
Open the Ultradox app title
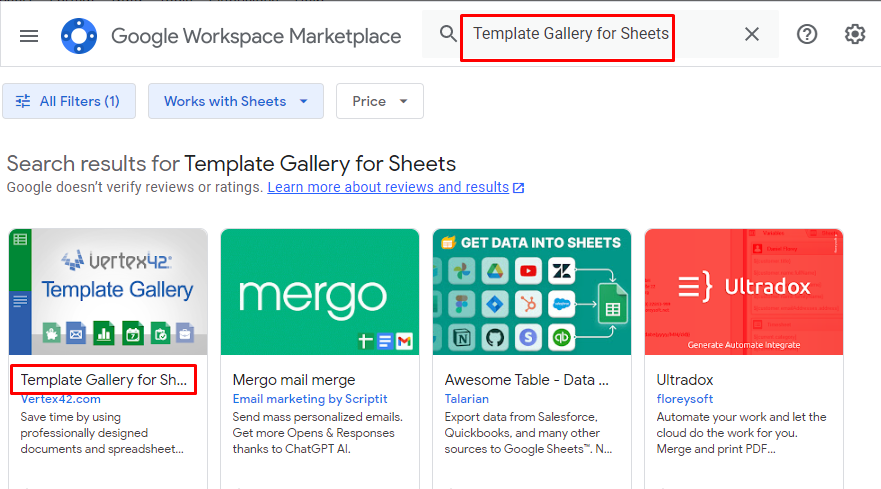pyautogui.click(x=685, y=380)
